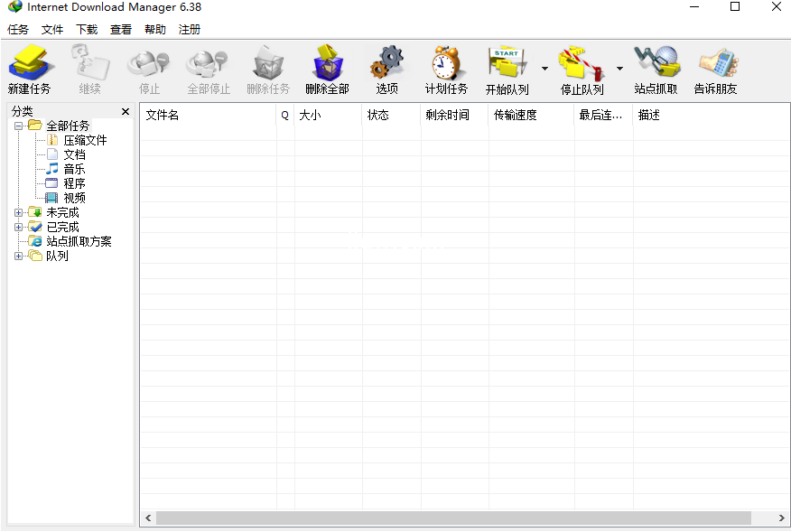Open dropdown arrow next to 开始队列
The height and width of the screenshot is (532, 791).
[544, 68]
